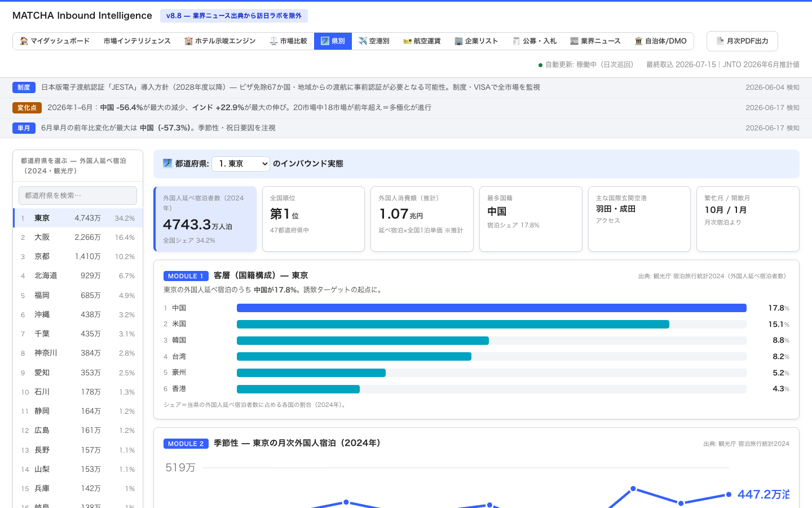Click the bank icon on 自治体/DMO tab
Viewport: 812px width, 508px height.
click(x=638, y=41)
